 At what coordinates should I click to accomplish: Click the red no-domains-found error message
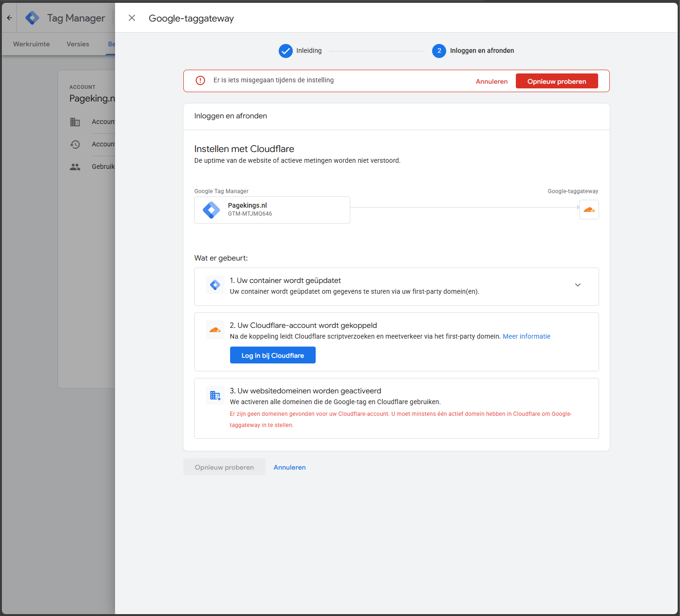click(401, 420)
